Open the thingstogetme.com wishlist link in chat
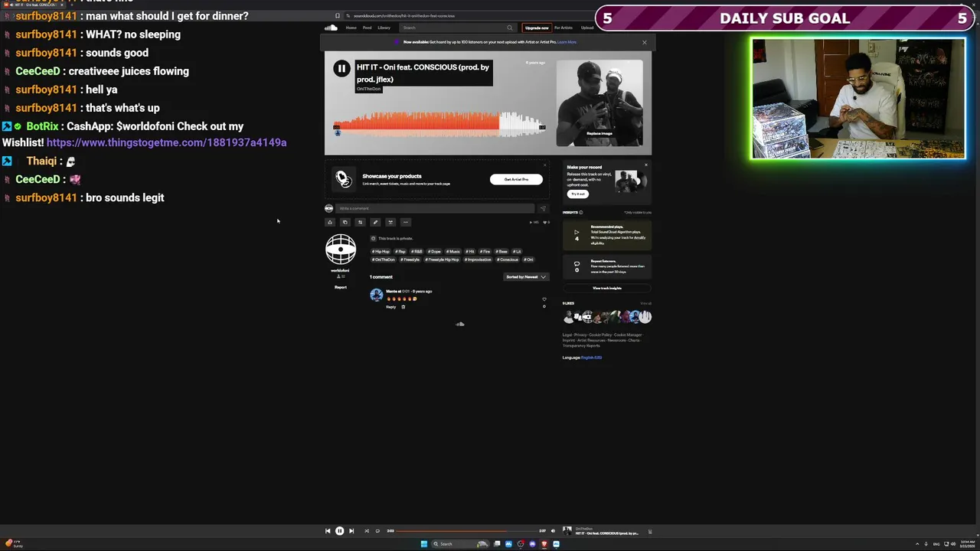 click(x=166, y=142)
